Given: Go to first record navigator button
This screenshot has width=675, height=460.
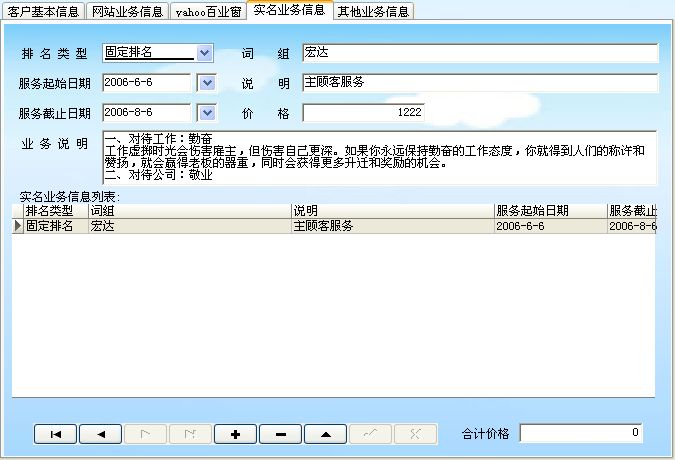Looking at the screenshot, I should [x=56, y=434].
